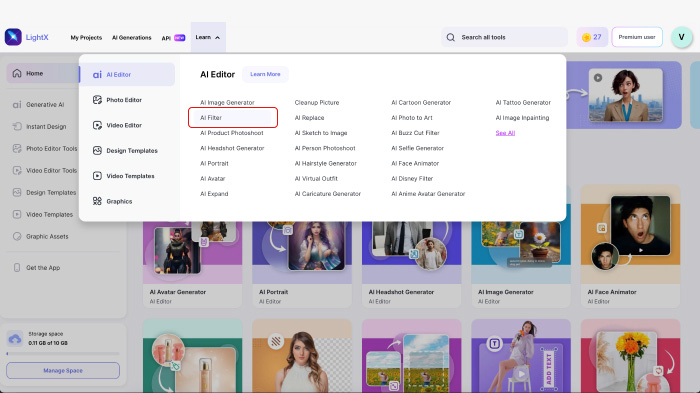Open the Photo Editor category icon
This screenshot has width=700, height=393.
tap(97, 100)
